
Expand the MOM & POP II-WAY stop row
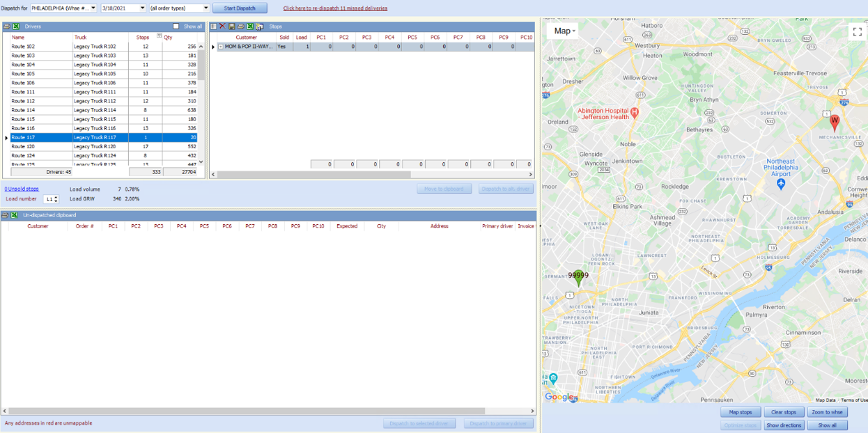coord(221,47)
